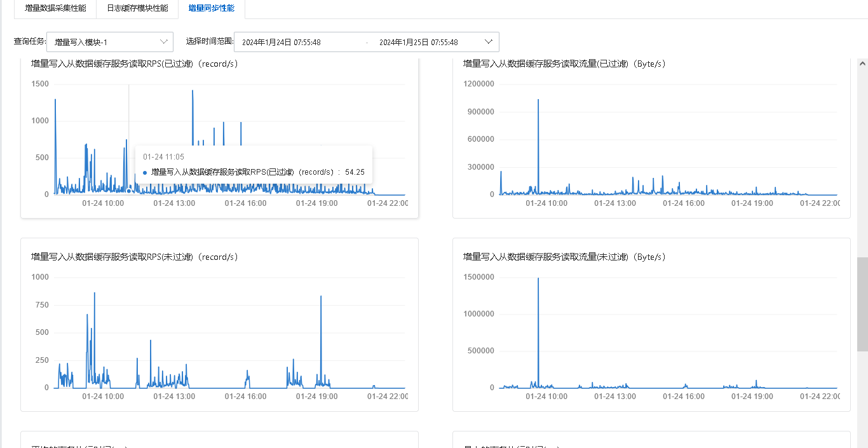Click the 19:00 spike in 读取RPS(未过滤) chart
Viewport: 868px width, 448px height.
[x=321, y=297]
